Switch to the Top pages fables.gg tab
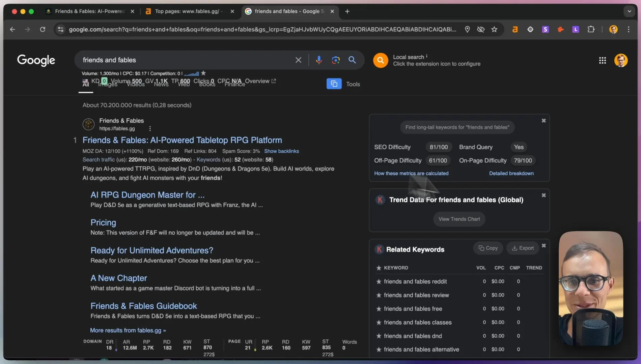The width and height of the screenshot is (641, 364). pos(189,11)
